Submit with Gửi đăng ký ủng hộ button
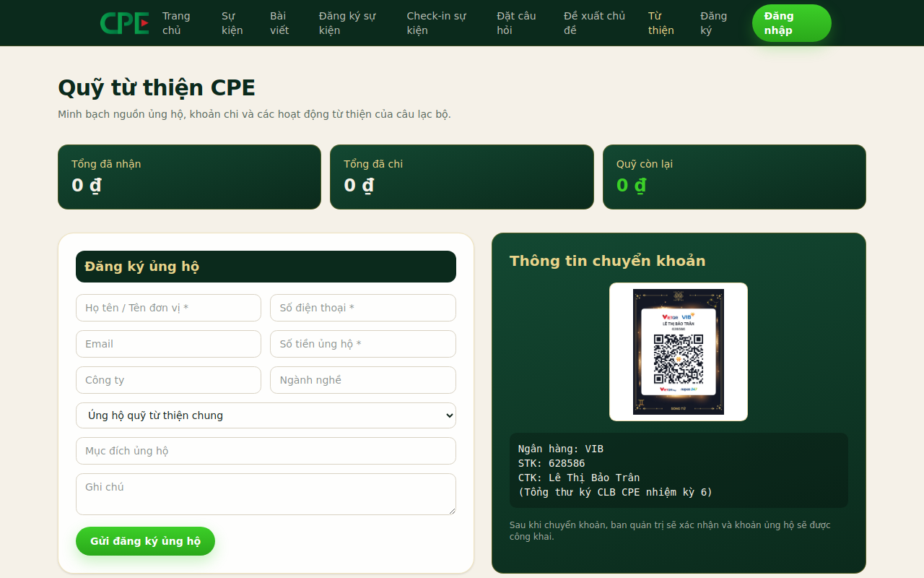Viewport: 924px width, 578px height. pos(145,541)
